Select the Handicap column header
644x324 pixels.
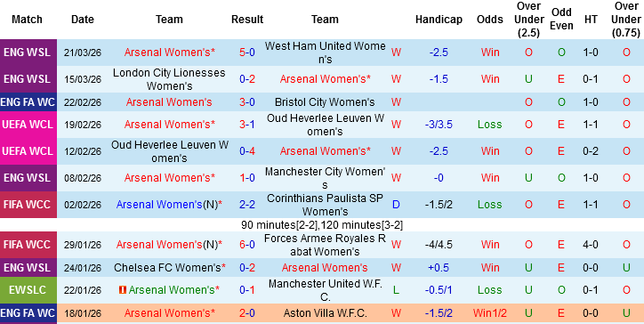pyautogui.click(x=439, y=20)
